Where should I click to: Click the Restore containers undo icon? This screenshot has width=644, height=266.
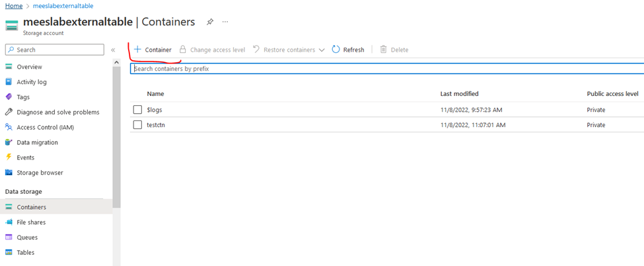click(256, 50)
